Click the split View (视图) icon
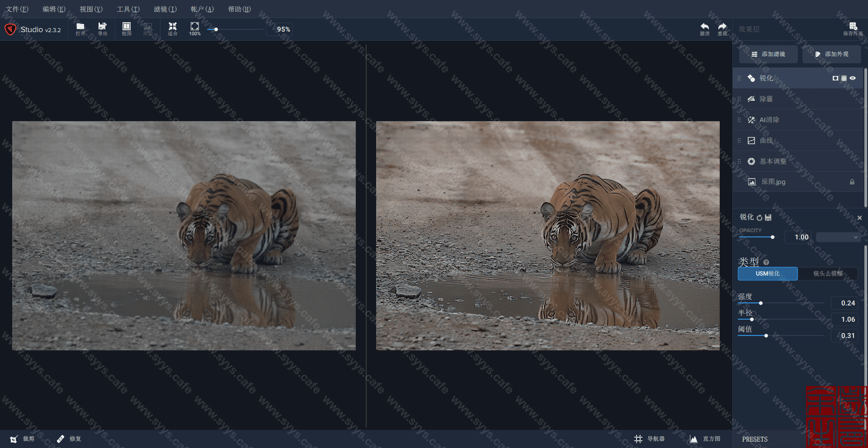The height and width of the screenshot is (448, 868). 127,28
